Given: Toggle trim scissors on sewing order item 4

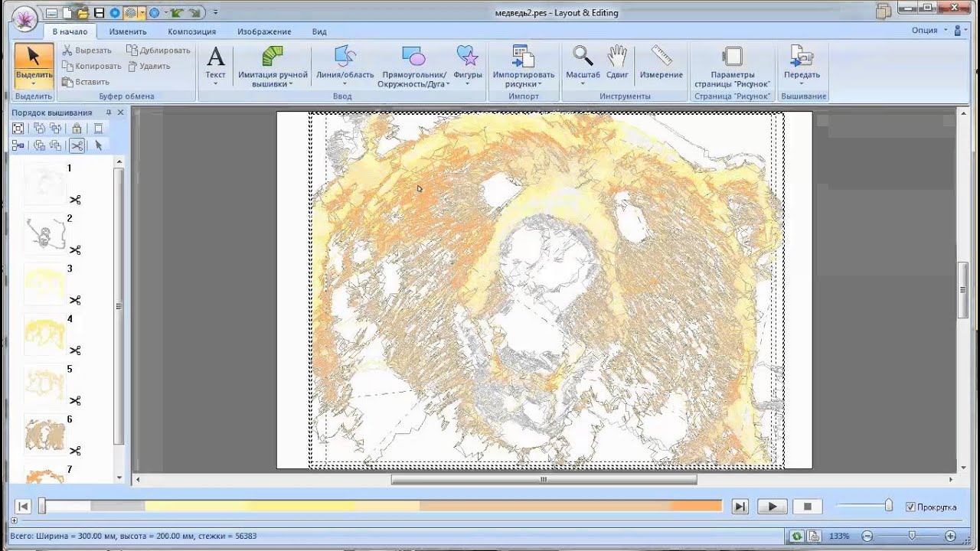Looking at the screenshot, I should pyautogui.click(x=75, y=350).
